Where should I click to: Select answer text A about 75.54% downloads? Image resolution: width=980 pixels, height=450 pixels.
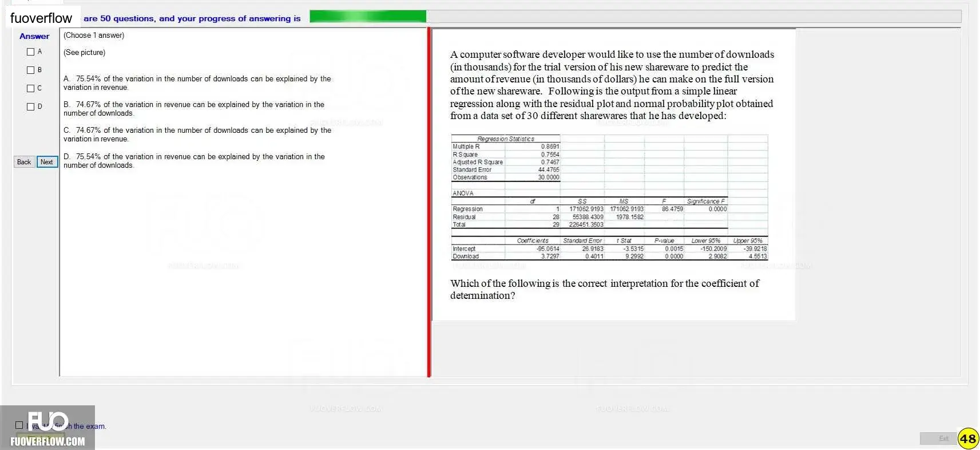coord(197,83)
